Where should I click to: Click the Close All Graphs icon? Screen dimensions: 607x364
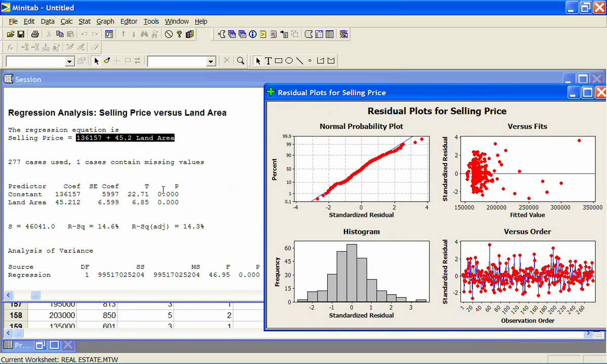tap(344, 34)
